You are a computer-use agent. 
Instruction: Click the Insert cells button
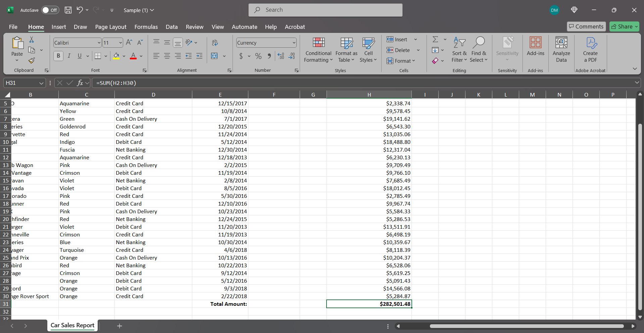(397, 39)
